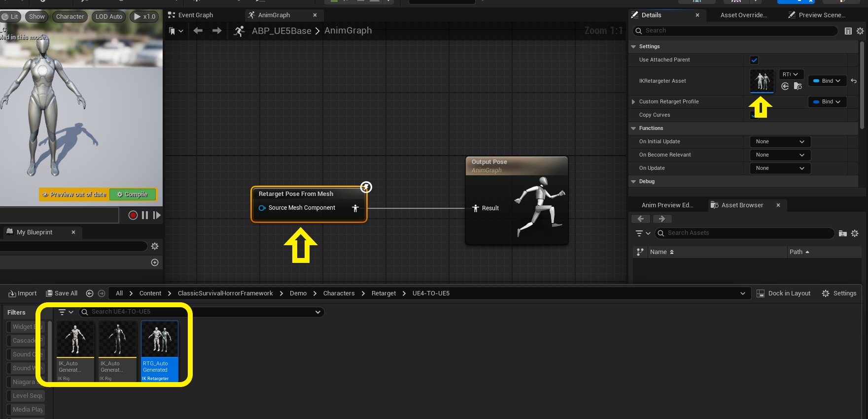Reset IKRetargeter Asset to default value
868x419 pixels.
click(854, 81)
